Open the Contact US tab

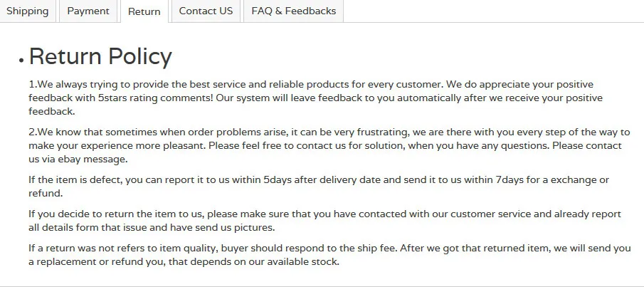point(206,11)
